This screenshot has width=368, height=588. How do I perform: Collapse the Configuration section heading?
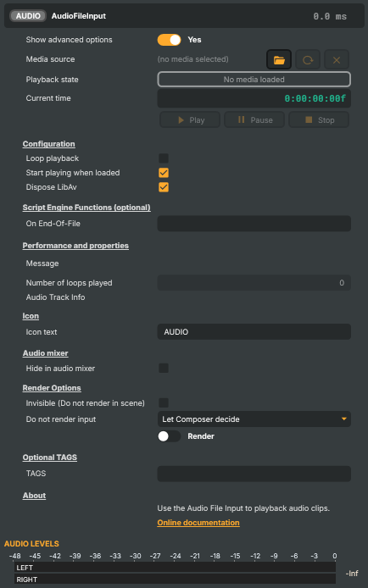(x=49, y=144)
